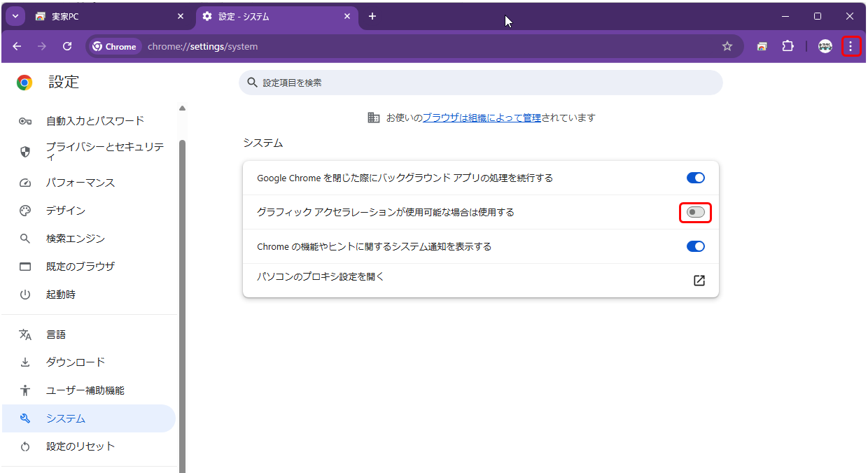Viewport: 868px width, 473px height.
Task: Click the profile avatar icon
Action: tap(825, 46)
